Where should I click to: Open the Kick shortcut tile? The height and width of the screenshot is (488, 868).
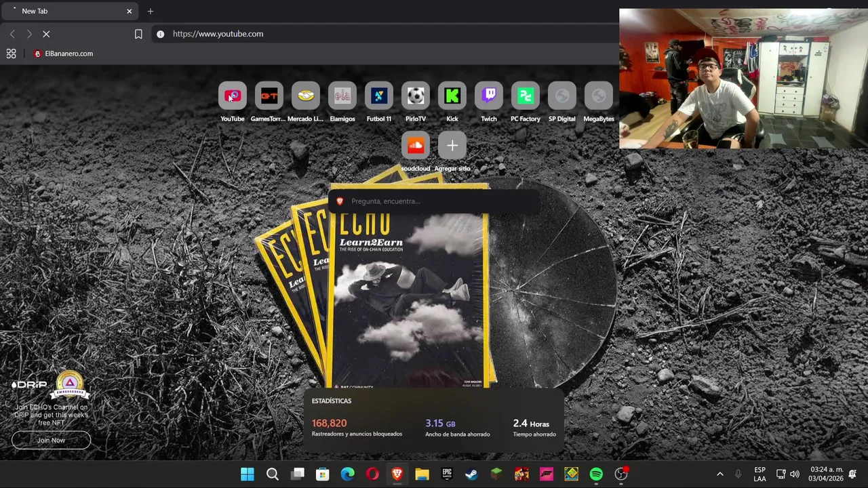point(452,96)
